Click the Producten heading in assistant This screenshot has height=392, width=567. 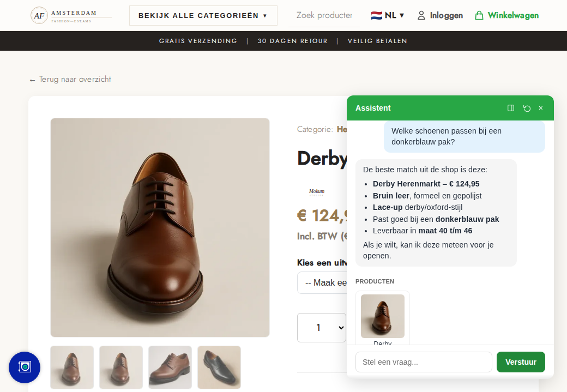pos(375,281)
